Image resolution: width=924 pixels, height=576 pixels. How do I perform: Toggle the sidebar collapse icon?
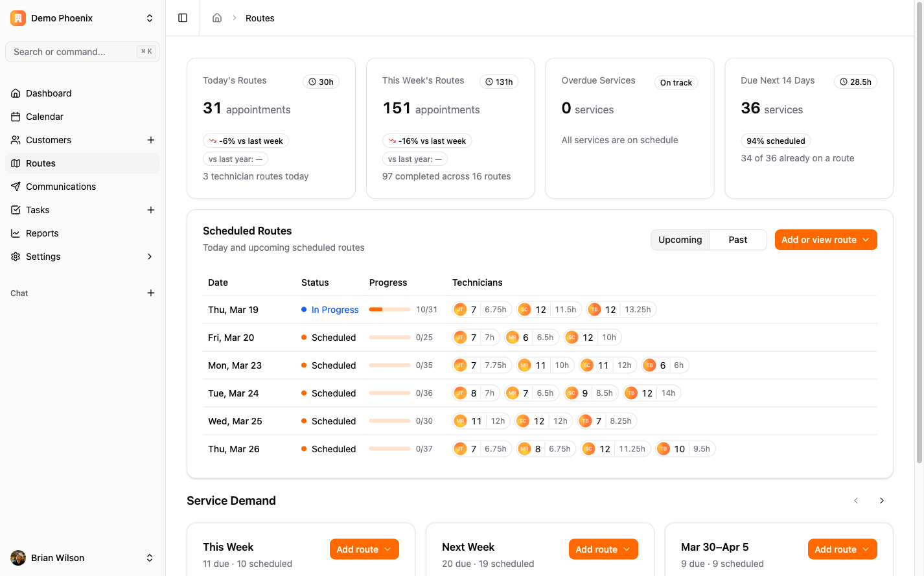click(x=183, y=18)
